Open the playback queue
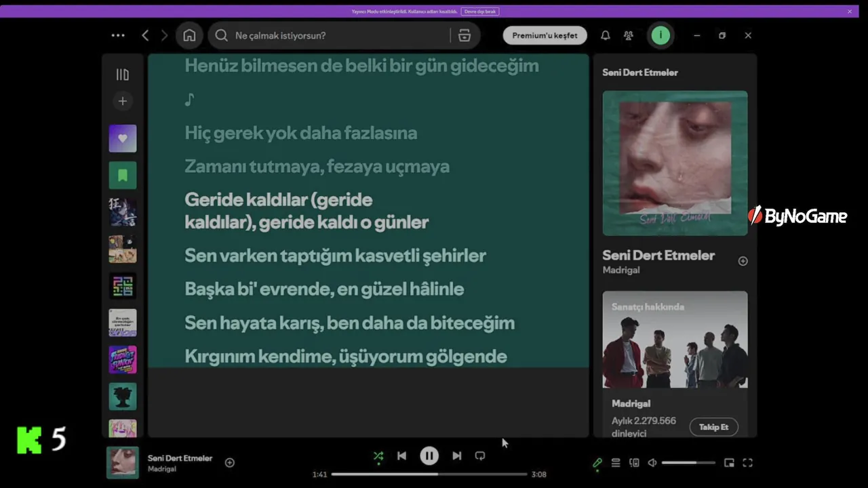Screen dimensions: 868x488 coord(616,463)
